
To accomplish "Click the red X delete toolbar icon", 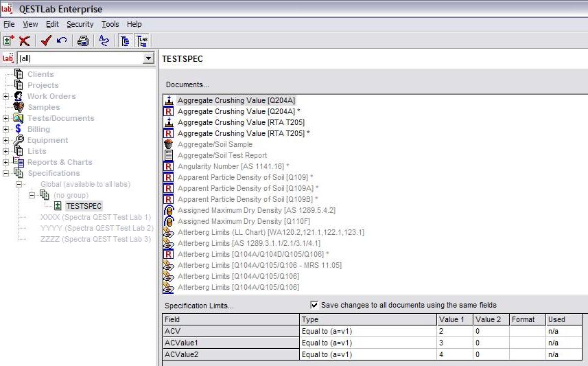I will 25,41.
